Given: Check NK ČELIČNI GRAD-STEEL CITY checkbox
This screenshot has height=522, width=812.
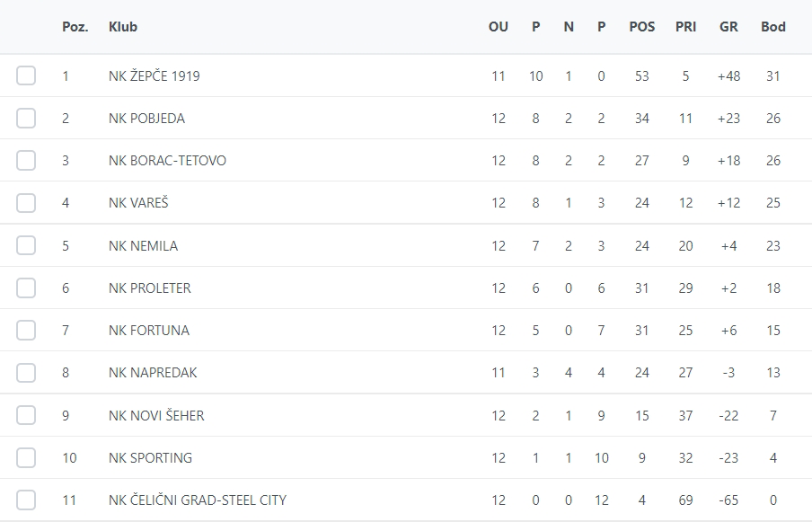Looking at the screenshot, I should [x=26, y=500].
